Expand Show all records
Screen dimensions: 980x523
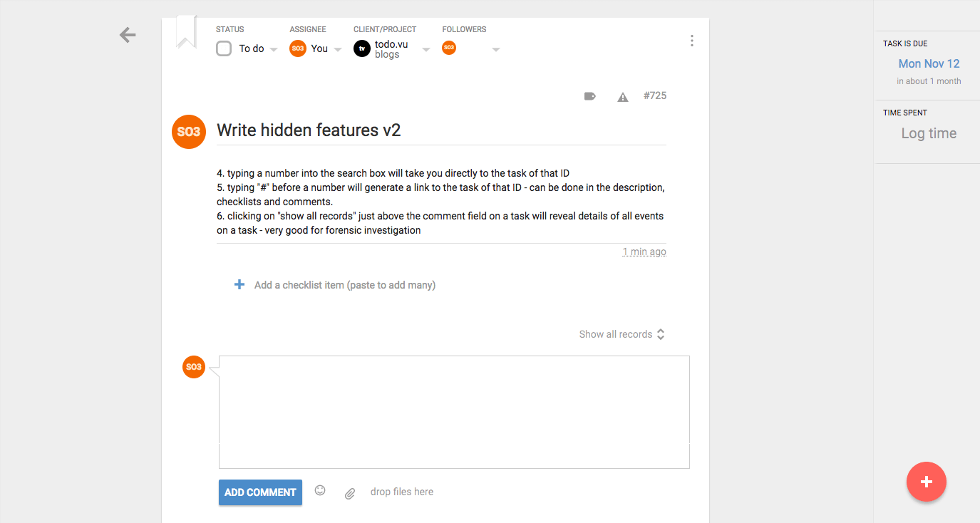tap(622, 334)
